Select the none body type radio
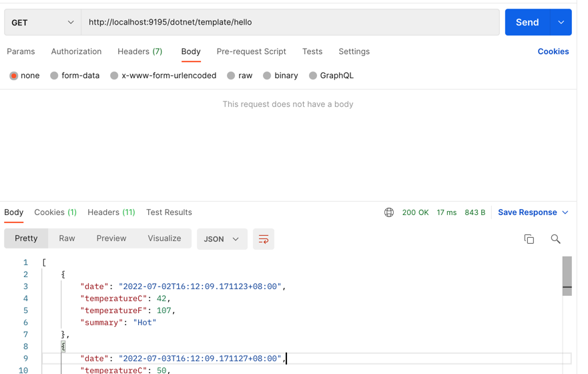Image resolution: width=588 pixels, height=374 pixels. point(14,75)
